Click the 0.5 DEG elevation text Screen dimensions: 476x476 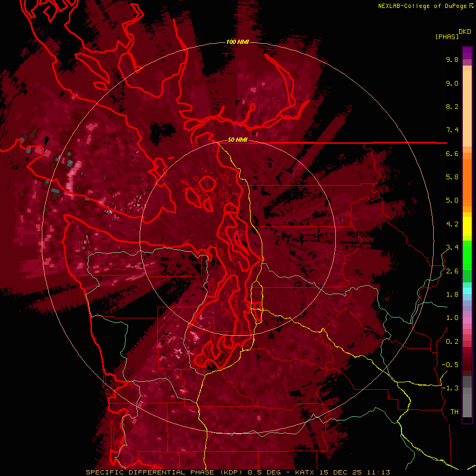[264, 472]
